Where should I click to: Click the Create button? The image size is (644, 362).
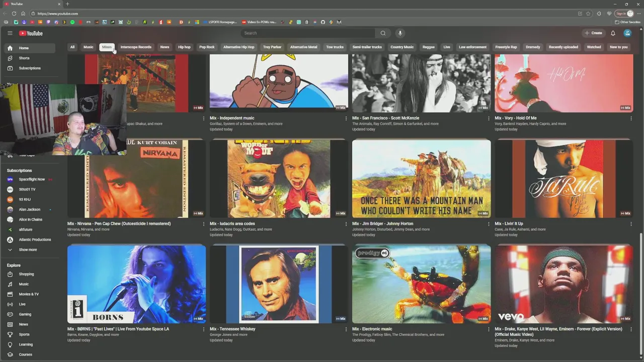coord(593,33)
